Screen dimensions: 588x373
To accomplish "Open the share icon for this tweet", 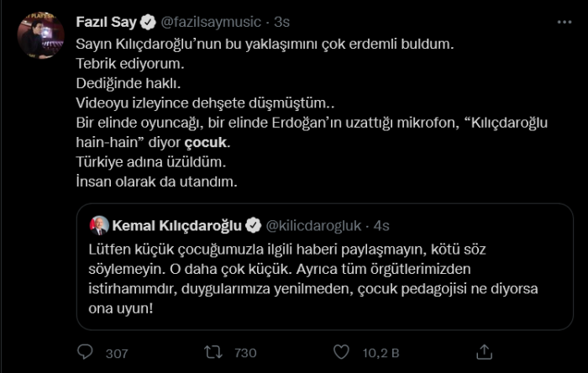I will [485, 352].
